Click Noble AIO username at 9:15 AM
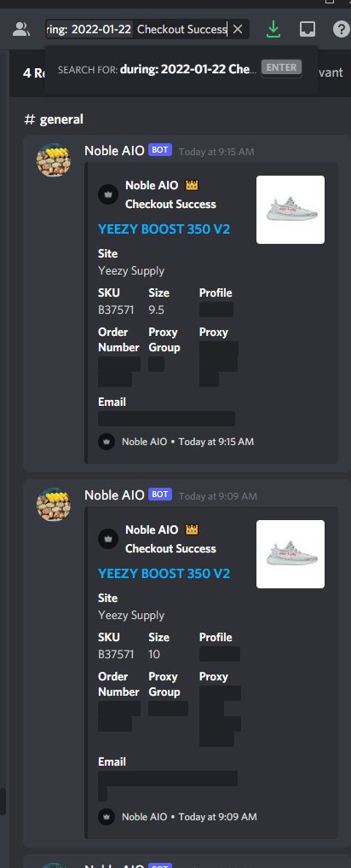 coord(114,150)
